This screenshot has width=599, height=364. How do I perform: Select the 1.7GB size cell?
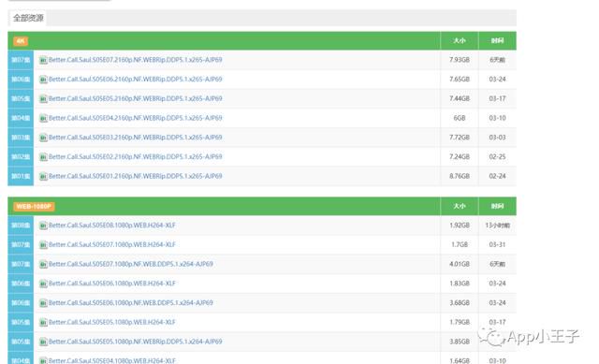(460, 244)
